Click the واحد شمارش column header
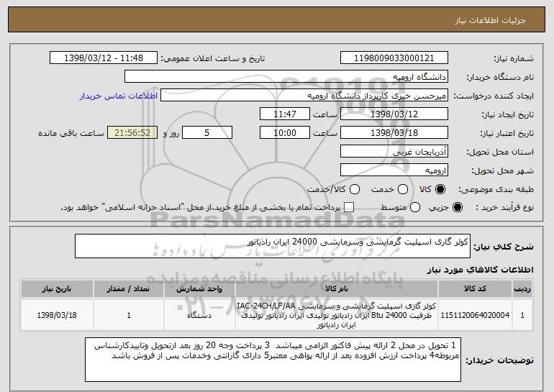This screenshot has height=392, width=554. coord(199,289)
